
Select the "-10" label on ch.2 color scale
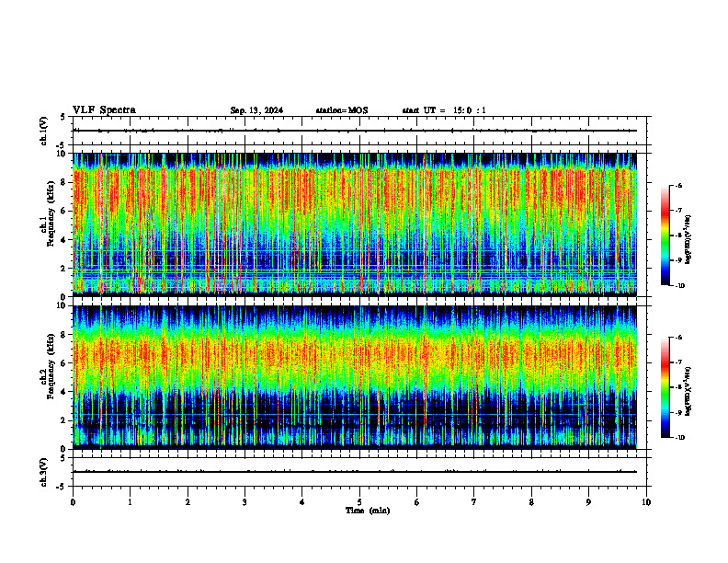[680, 438]
